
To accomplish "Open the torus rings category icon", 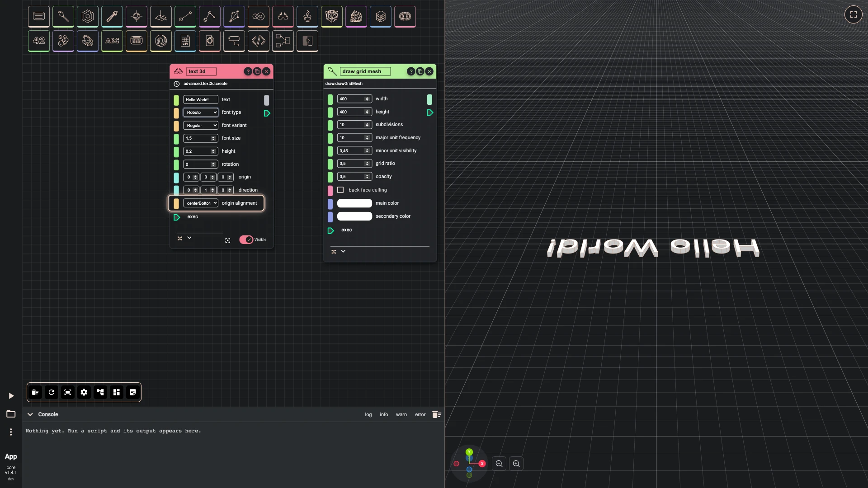I will pyautogui.click(x=405, y=17).
